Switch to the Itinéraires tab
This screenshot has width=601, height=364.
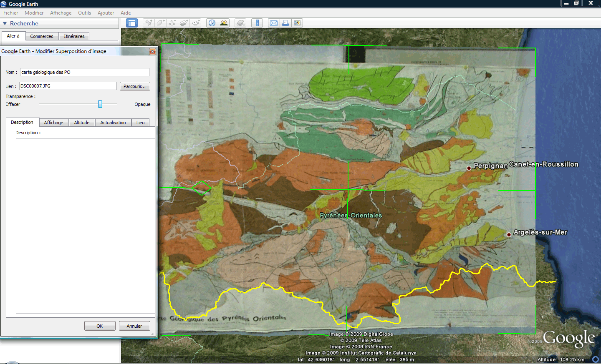[74, 36]
